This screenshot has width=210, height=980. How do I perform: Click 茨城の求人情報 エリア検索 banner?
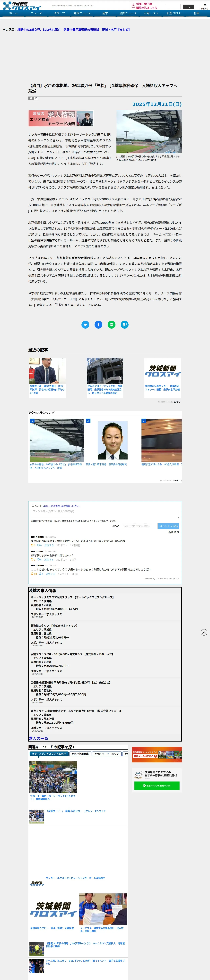61,118
